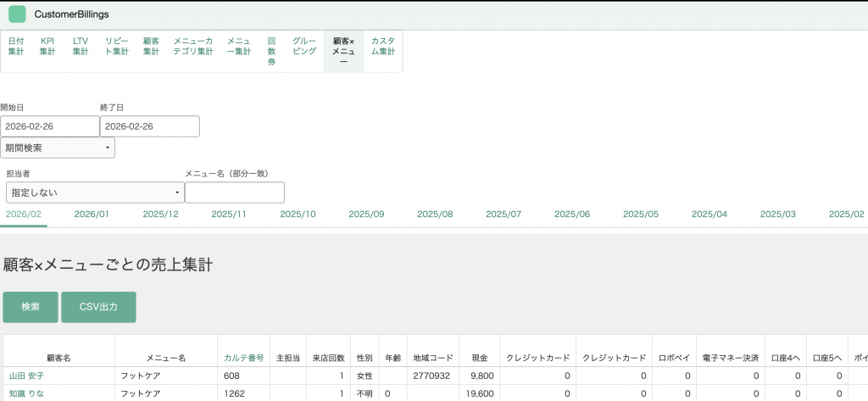Screen dimensions: 868x401
Task: Sort by the カルテ番号 column header
Action: point(243,358)
